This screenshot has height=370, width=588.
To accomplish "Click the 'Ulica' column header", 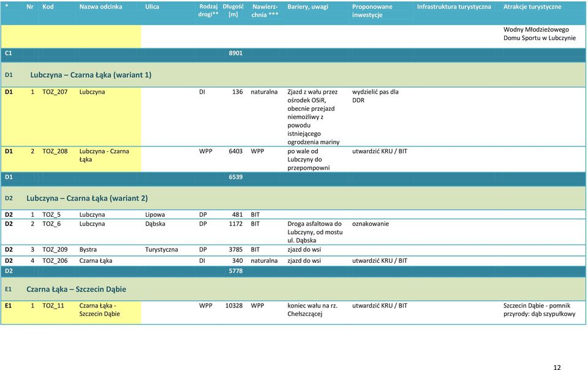I will (152, 7).
